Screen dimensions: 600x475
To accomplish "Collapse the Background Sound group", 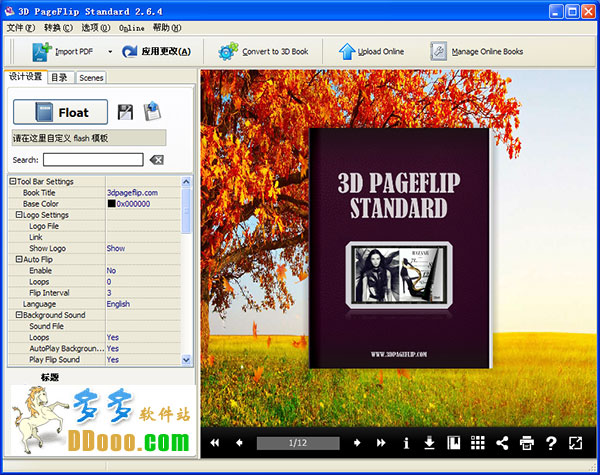I will click(x=19, y=315).
